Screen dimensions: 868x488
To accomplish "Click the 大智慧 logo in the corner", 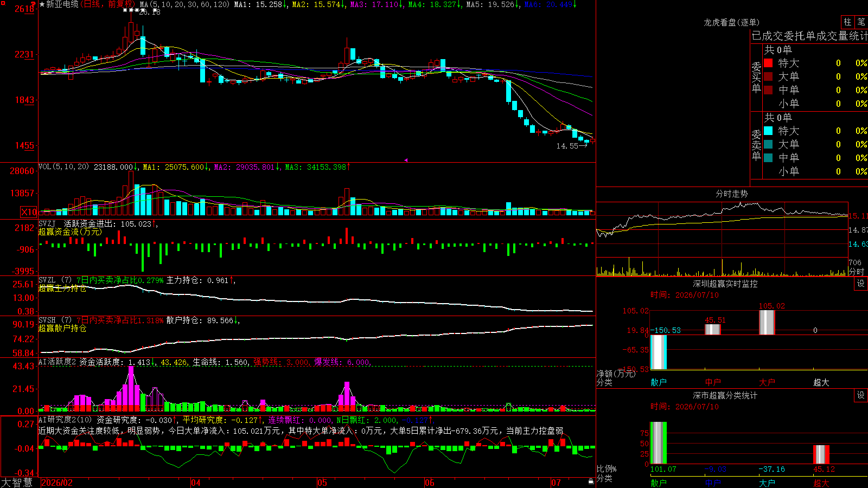I will [x=17, y=483].
